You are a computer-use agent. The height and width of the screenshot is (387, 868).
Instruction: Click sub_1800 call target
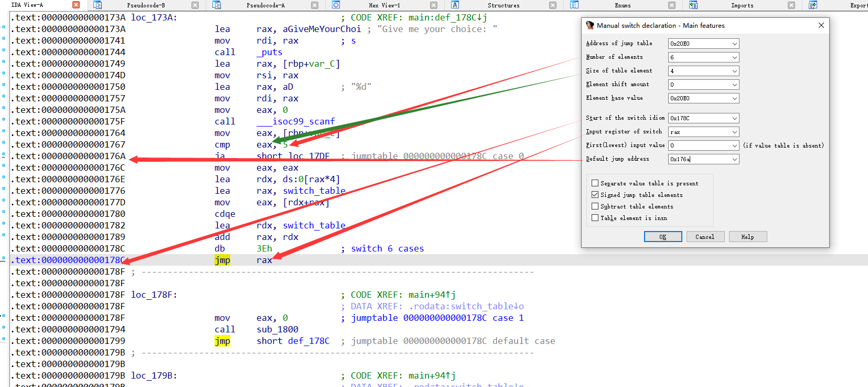click(x=277, y=329)
